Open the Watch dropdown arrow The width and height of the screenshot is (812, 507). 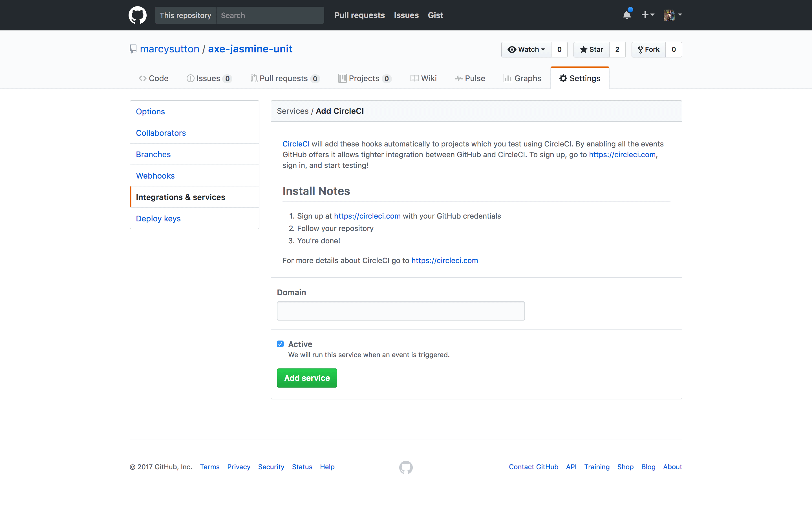click(543, 49)
